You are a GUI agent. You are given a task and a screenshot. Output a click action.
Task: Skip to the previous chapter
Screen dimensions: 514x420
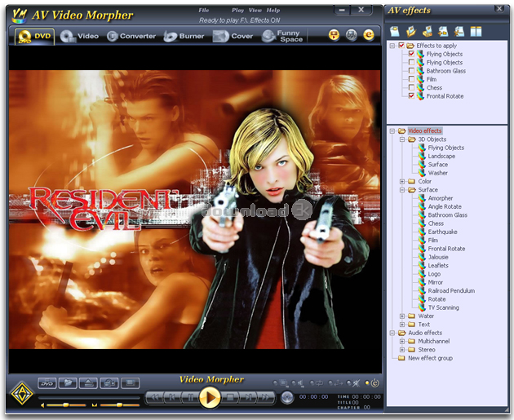pos(172,398)
